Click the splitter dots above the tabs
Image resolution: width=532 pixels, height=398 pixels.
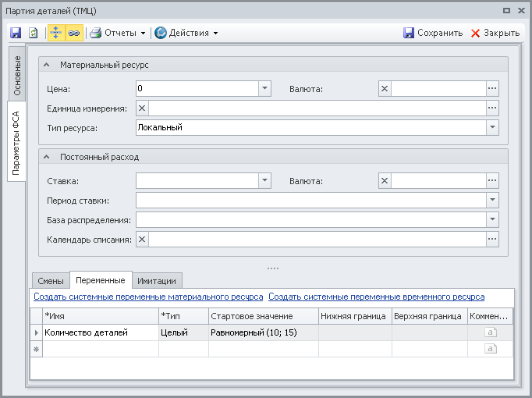click(273, 268)
